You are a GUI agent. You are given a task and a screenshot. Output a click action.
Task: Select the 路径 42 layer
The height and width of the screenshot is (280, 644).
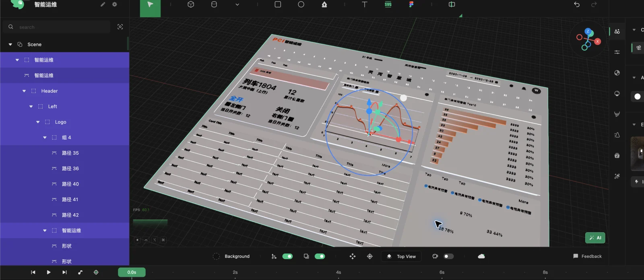pyautogui.click(x=64, y=215)
